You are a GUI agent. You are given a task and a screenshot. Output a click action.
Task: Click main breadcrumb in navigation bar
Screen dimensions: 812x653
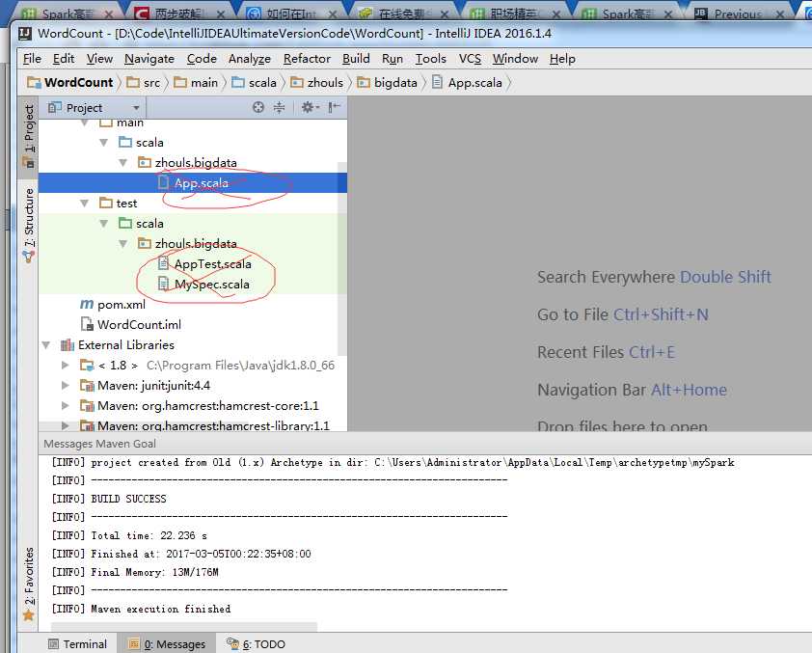[197, 82]
